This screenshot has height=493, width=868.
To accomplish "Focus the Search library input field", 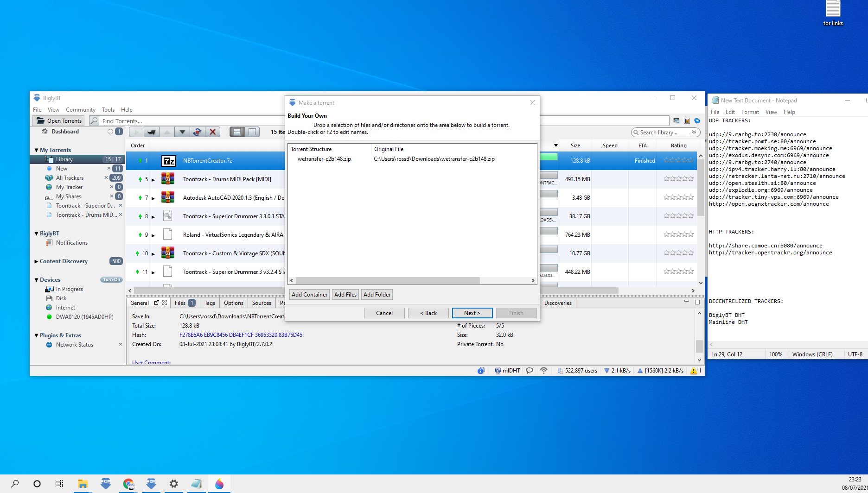I will (665, 133).
